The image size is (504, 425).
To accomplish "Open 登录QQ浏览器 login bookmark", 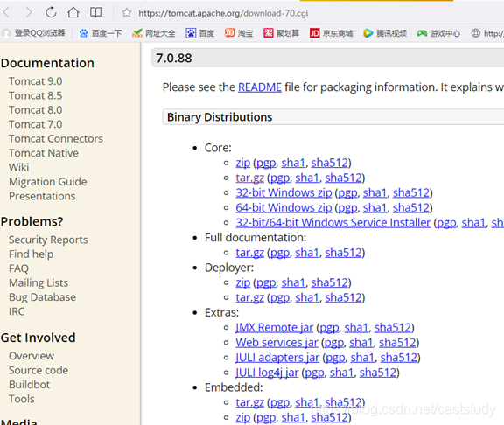I will point(33,33).
